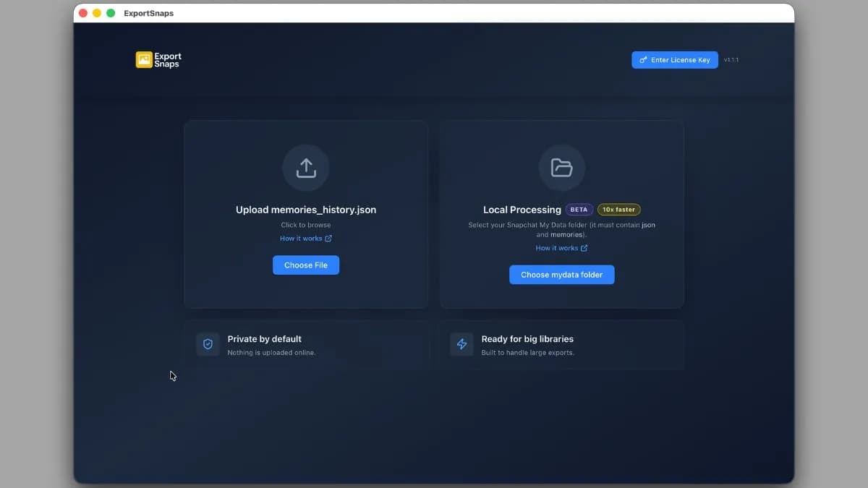
Task: Open Enter License Key dialog
Action: (x=675, y=60)
